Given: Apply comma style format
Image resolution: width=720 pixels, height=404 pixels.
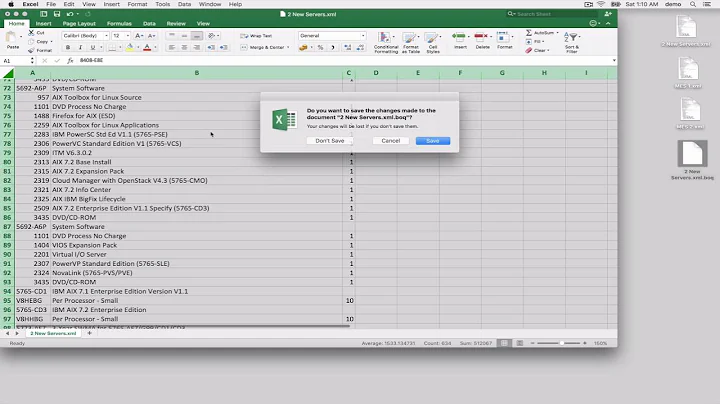Looking at the screenshot, I should click(x=332, y=47).
